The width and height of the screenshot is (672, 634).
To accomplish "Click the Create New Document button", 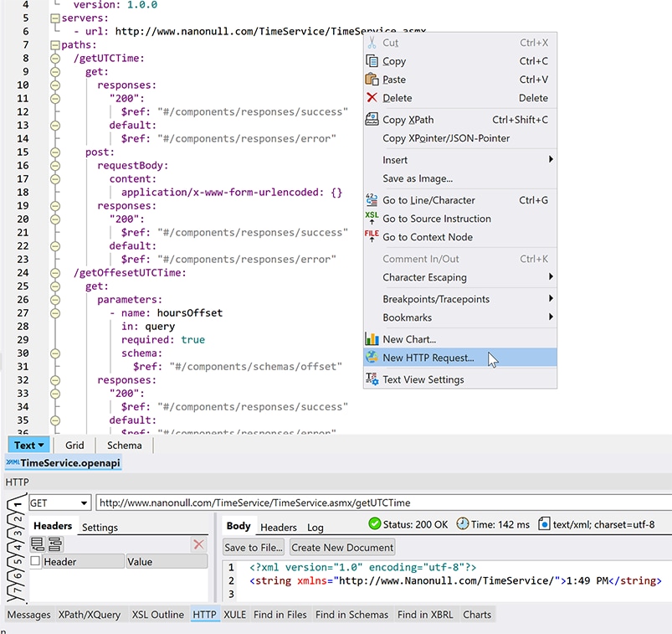I will point(342,548).
